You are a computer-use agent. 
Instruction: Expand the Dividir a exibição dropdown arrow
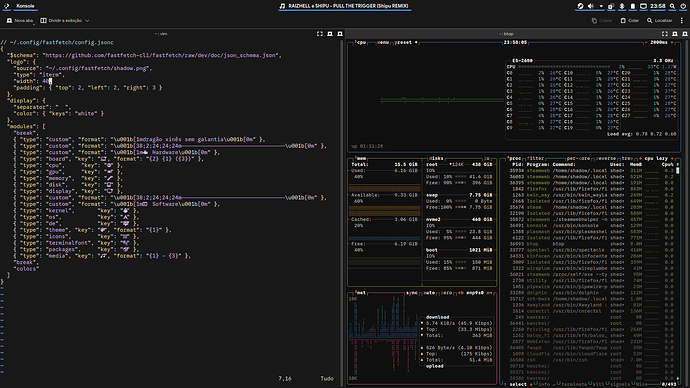coord(87,21)
